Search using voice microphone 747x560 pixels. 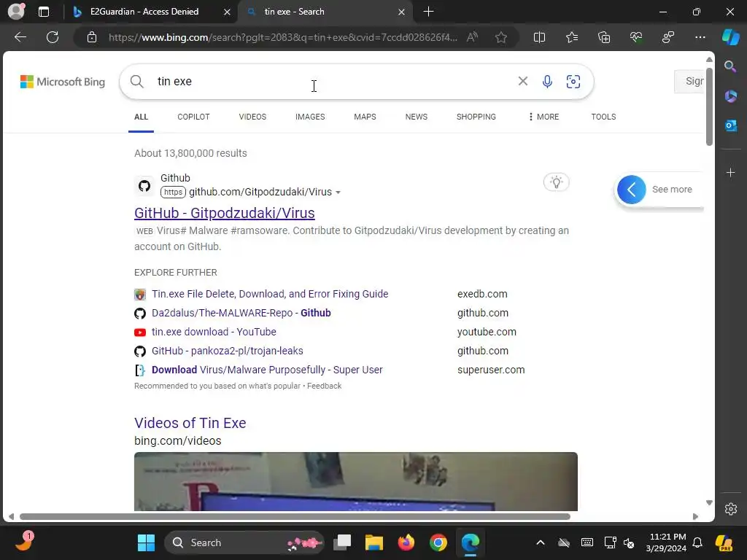[547, 82]
